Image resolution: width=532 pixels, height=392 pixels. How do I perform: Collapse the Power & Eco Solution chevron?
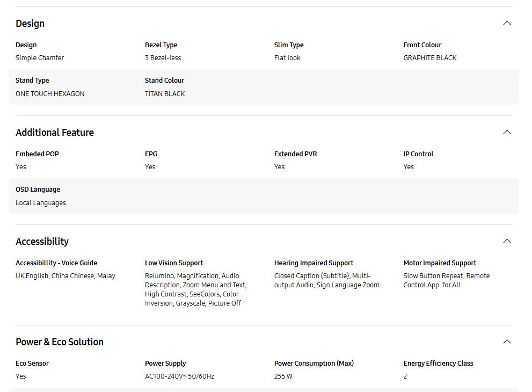[506, 342]
